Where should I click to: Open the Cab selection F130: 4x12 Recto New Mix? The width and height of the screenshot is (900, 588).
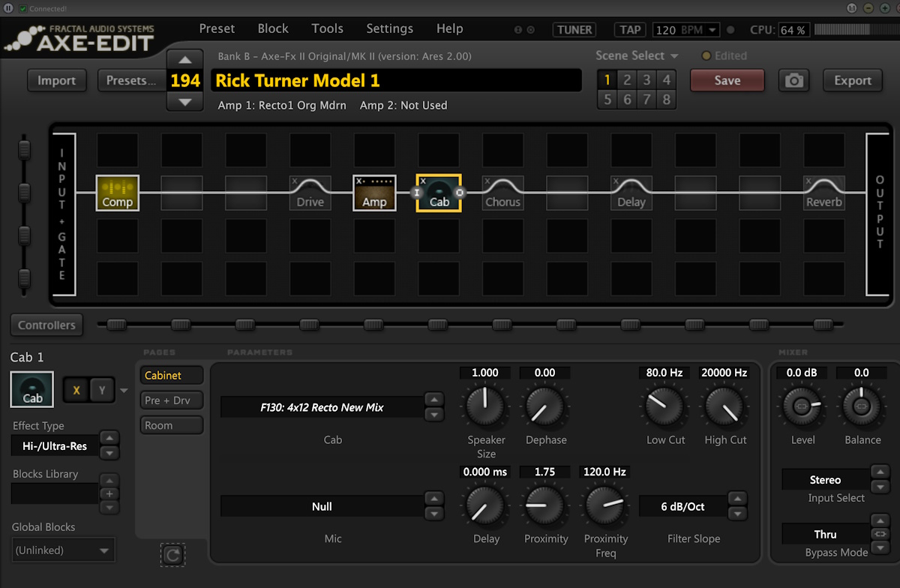coord(322,407)
